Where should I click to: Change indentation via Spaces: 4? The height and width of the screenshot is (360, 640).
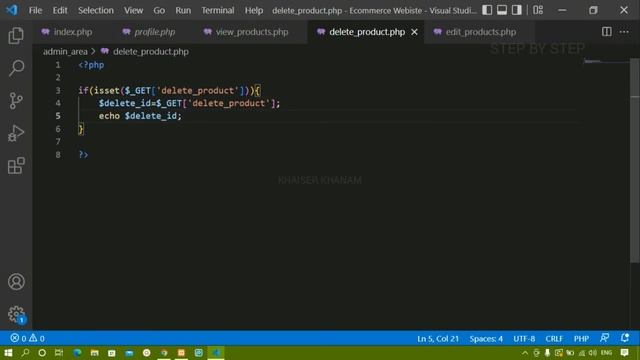pos(486,339)
